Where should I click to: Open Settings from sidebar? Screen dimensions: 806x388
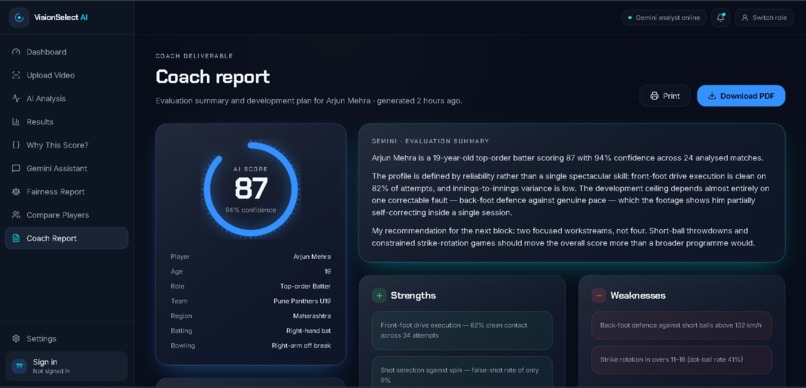pos(66,339)
